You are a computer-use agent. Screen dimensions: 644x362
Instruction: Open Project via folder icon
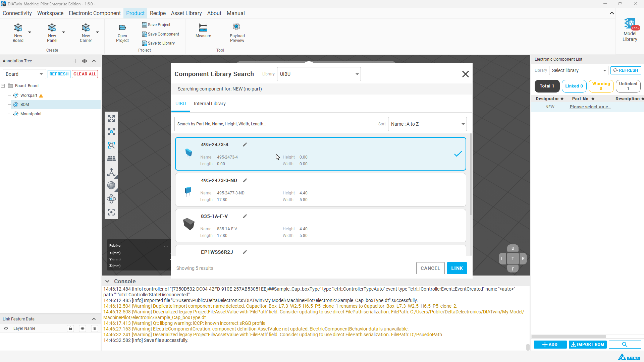point(122,27)
